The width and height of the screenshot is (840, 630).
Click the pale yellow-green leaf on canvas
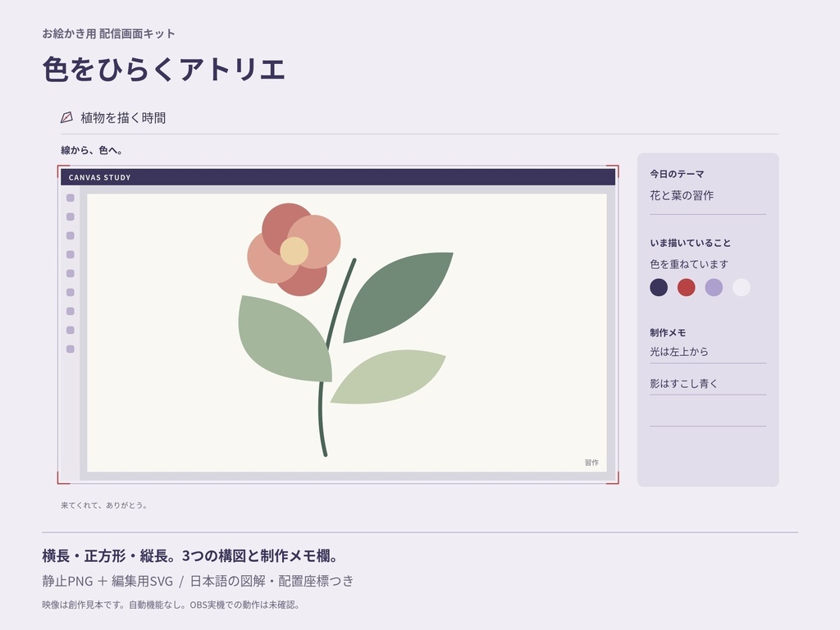click(388, 377)
